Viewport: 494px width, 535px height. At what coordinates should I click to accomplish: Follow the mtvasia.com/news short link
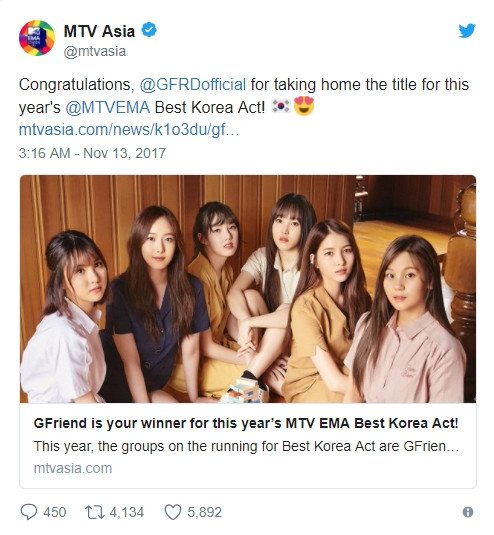pyautogui.click(x=129, y=130)
